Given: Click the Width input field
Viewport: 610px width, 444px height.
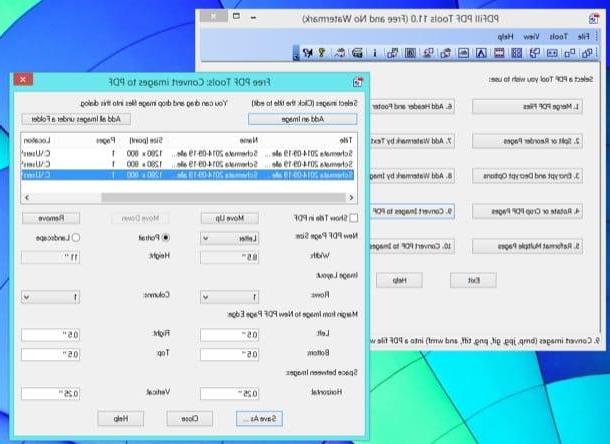Looking at the screenshot, I should pyautogui.click(x=230, y=257).
